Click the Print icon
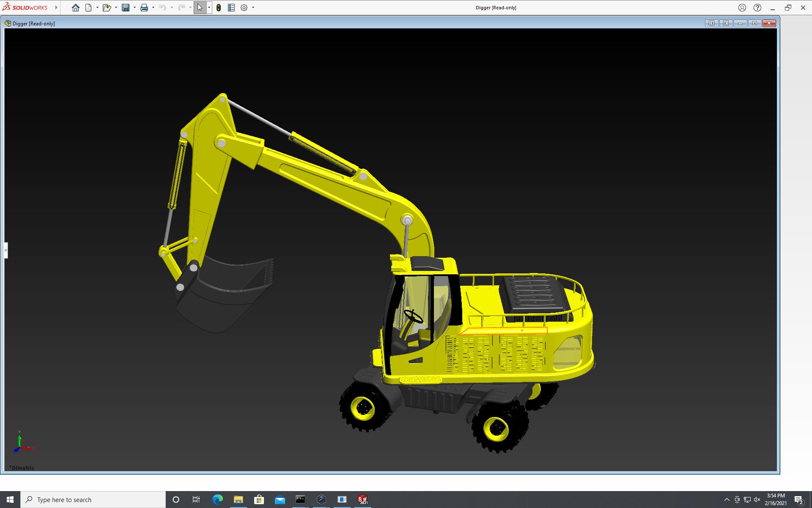 pyautogui.click(x=144, y=8)
